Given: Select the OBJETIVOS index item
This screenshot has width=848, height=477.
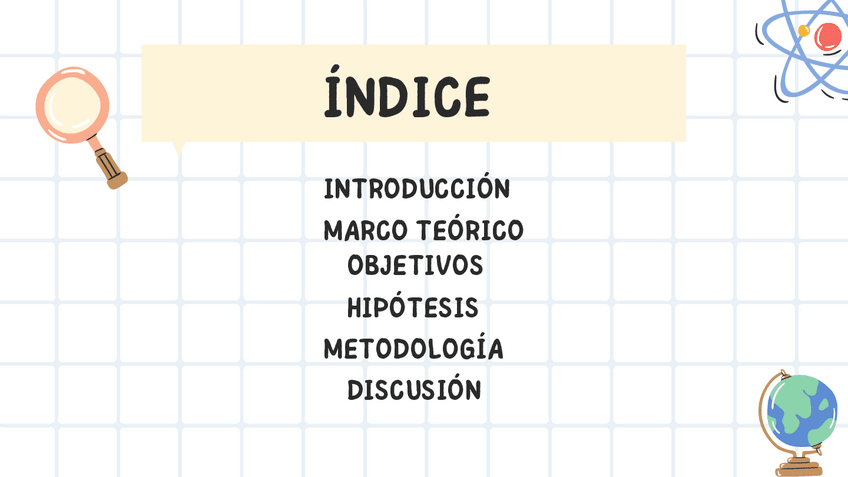Looking at the screenshot, I should [415, 266].
